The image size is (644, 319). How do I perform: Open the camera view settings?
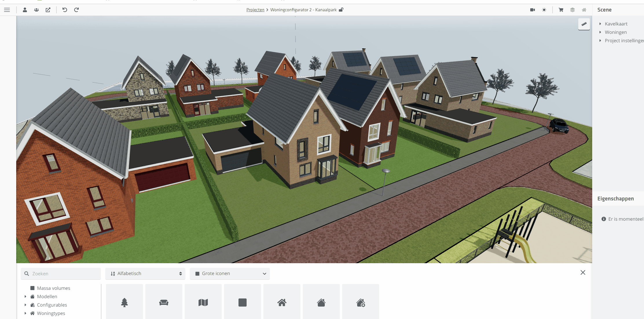532,10
